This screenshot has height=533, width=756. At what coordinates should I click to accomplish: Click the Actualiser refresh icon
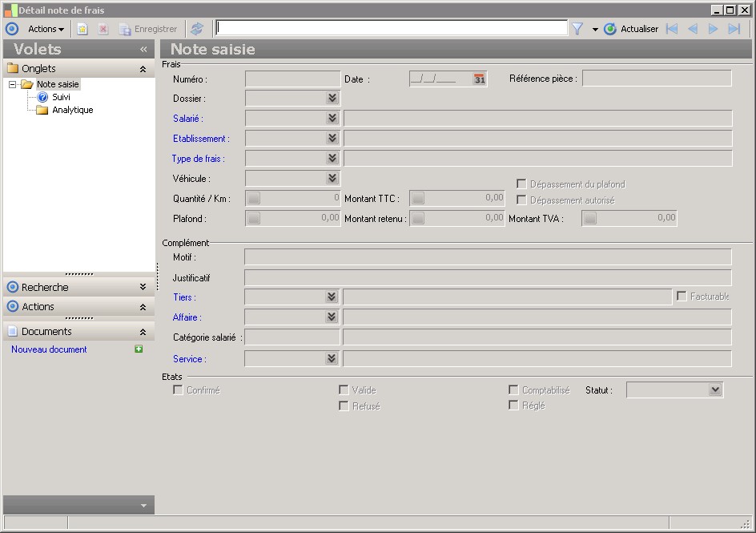coord(610,29)
